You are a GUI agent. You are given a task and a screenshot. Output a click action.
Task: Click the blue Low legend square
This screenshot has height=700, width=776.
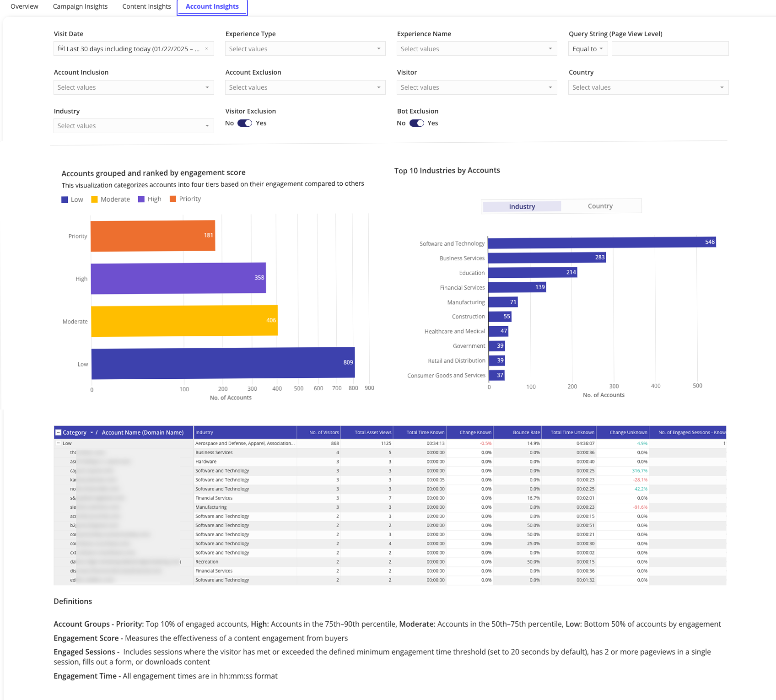click(65, 199)
